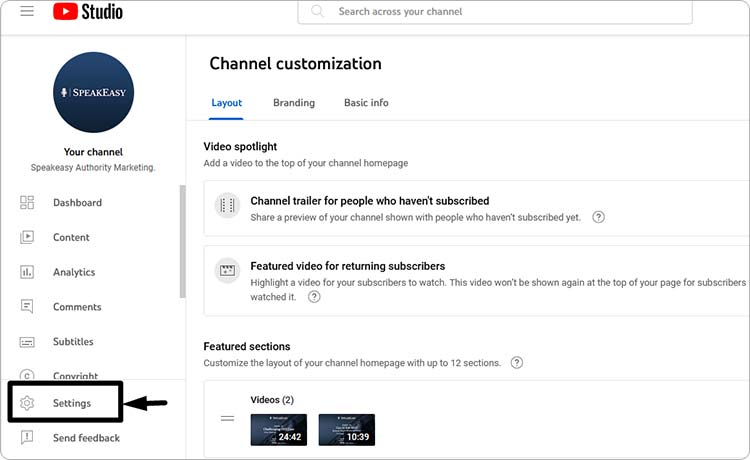This screenshot has height=460, width=750.
Task: Open Analytics from the sidebar
Action: [74, 272]
